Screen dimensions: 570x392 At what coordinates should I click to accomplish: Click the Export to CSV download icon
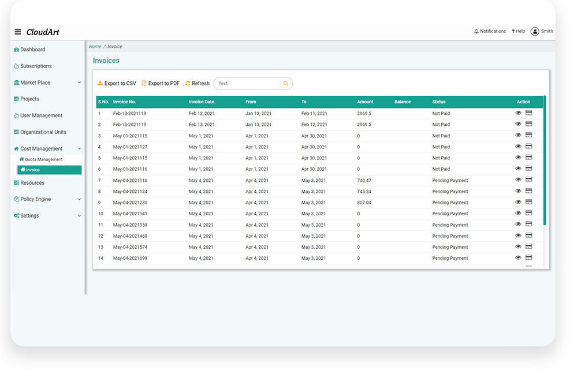coord(100,83)
